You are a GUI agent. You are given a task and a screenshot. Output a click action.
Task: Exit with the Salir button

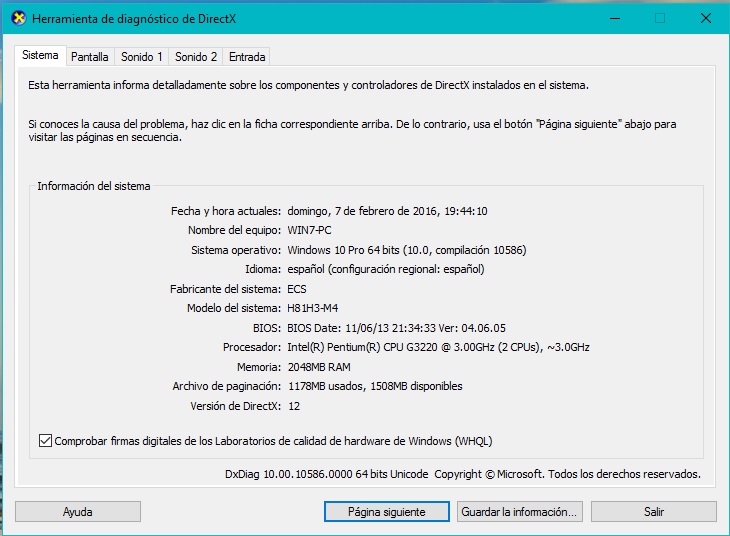[654, 512]
